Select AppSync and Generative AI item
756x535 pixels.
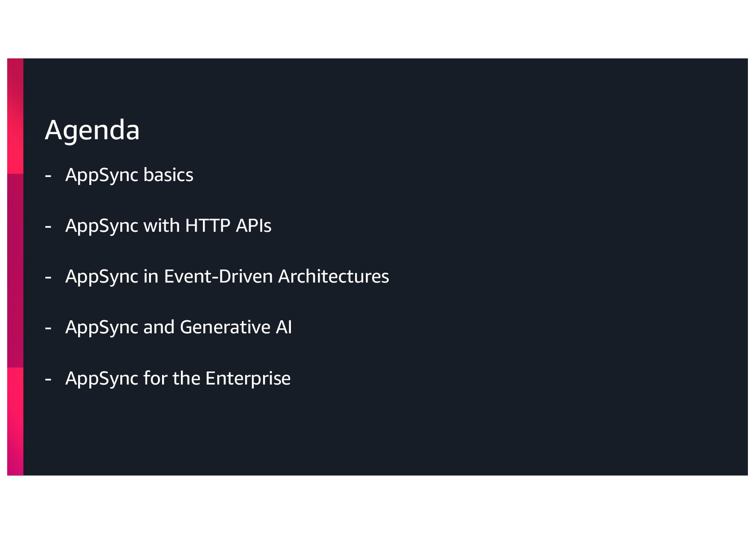[x=178, y=327]
